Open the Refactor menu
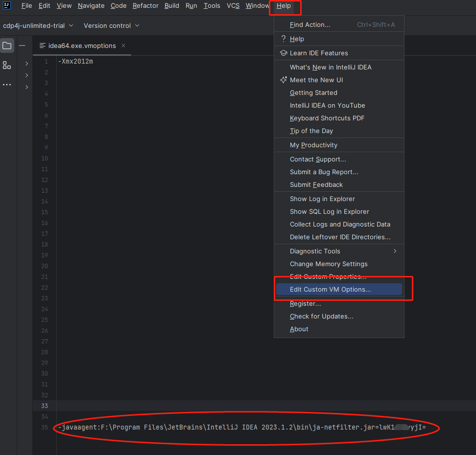Screen dimensions: 476x455 point(145,6)
